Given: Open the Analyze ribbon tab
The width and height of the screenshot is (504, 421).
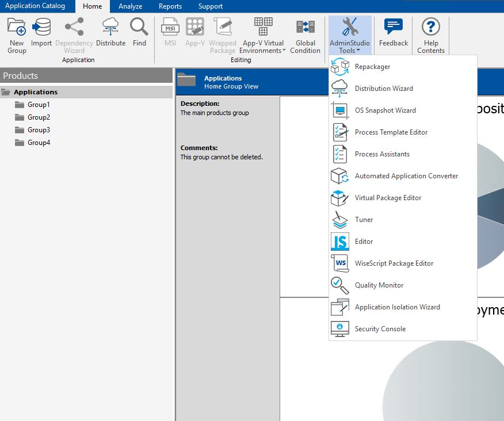Looking at the screenshot, I should [130, 6].
